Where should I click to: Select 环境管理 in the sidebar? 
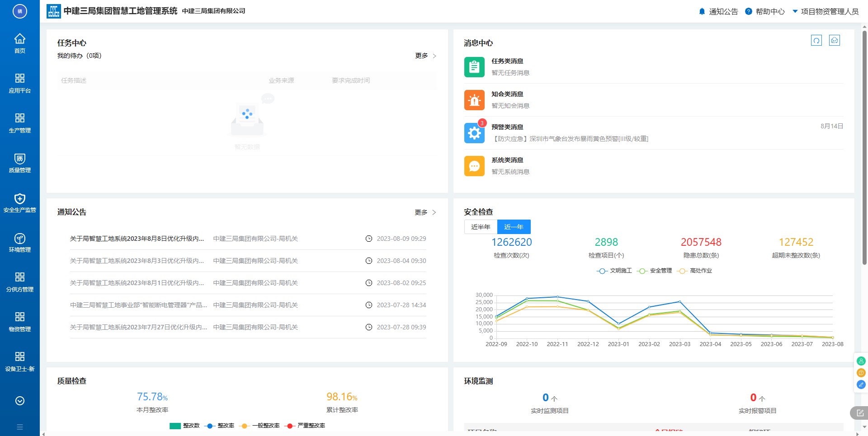click(x=20, y=242)
